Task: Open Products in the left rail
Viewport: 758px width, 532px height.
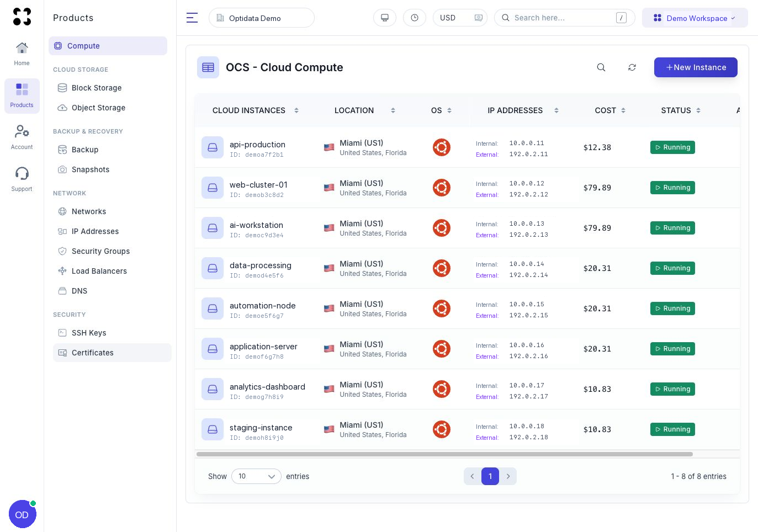Action: (x=22, y=96)
